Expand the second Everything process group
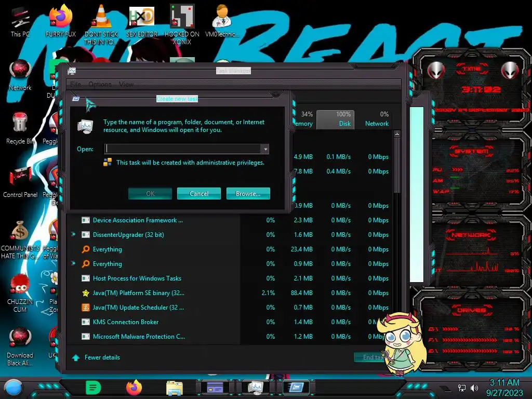 point(73,263)
